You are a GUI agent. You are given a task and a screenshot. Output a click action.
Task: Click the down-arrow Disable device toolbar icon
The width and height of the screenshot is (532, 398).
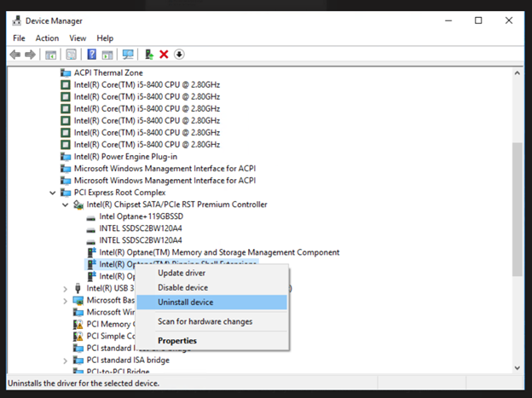179,55
